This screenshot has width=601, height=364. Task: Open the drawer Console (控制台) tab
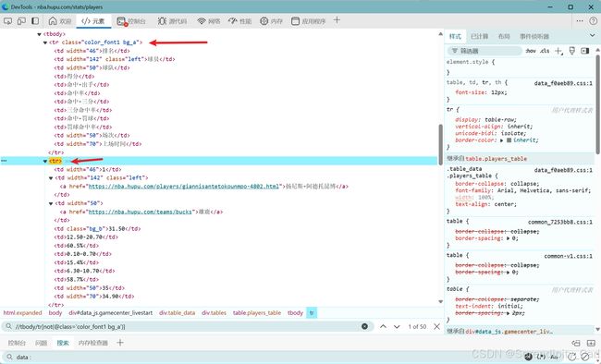click(x=17, y=343)
